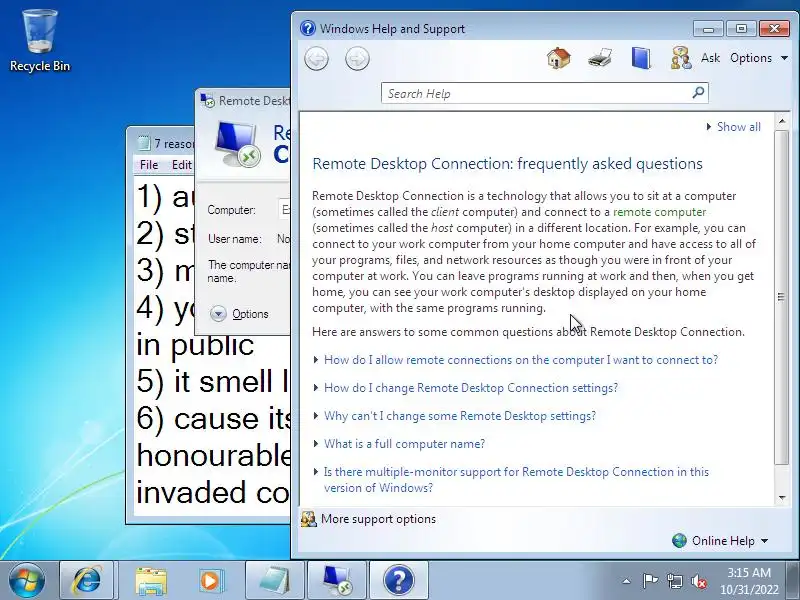The width and height of the screenshot is (800, 600).
Task: Click 'Computer:' label in Remote Desktop
Action: [232, 210]
